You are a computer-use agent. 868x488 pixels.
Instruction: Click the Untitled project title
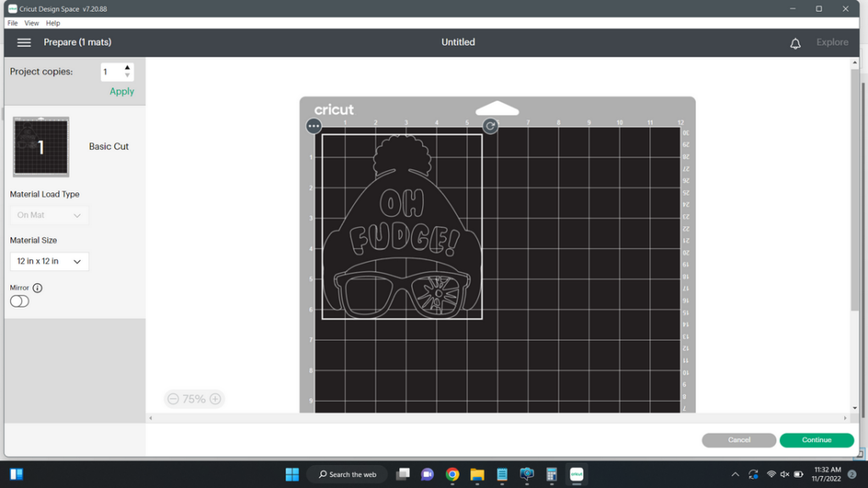(458, 42)
